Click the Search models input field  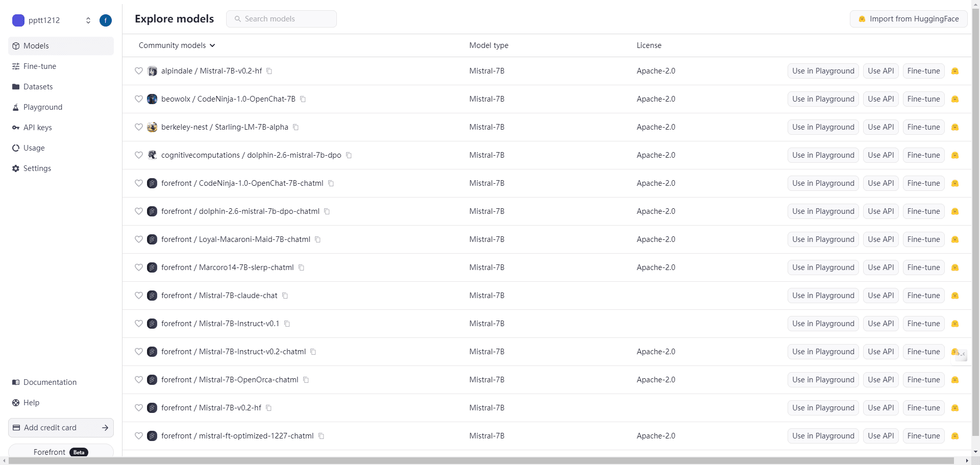coord(281,19)
